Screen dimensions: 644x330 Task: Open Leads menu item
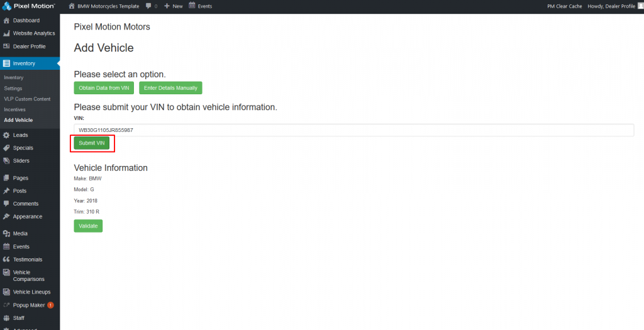point(21,135)
